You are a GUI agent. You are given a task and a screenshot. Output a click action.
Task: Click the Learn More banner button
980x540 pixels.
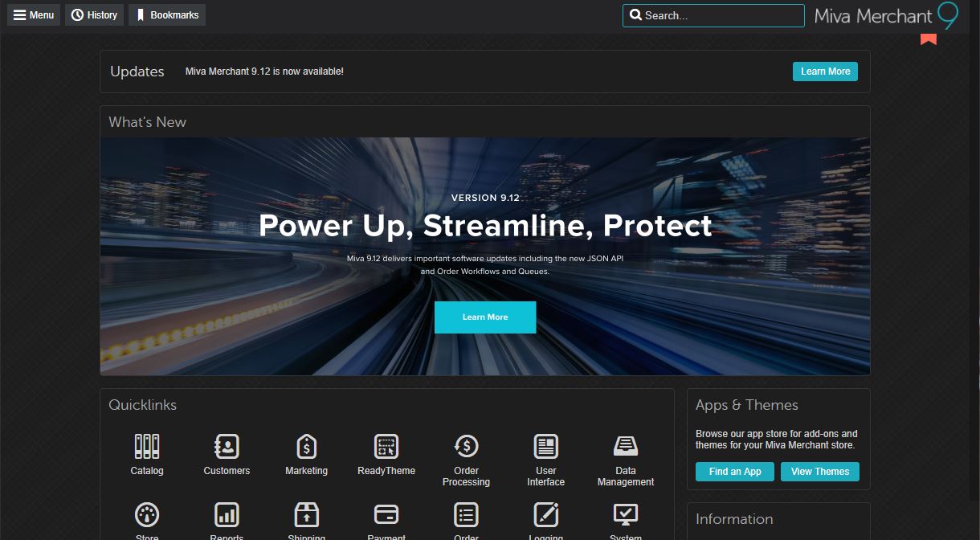(485, 317)
